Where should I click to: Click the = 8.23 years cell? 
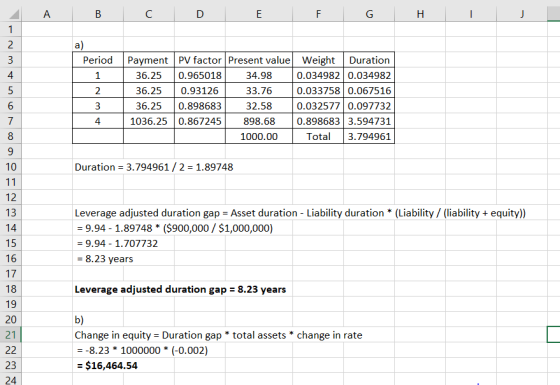coord(105,259)
